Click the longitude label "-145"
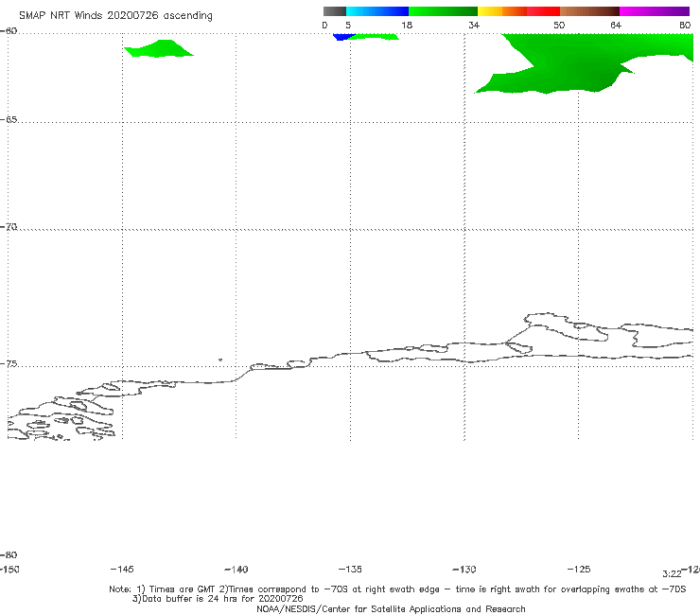This screenshot has width=700, height=615. point(122,569)
